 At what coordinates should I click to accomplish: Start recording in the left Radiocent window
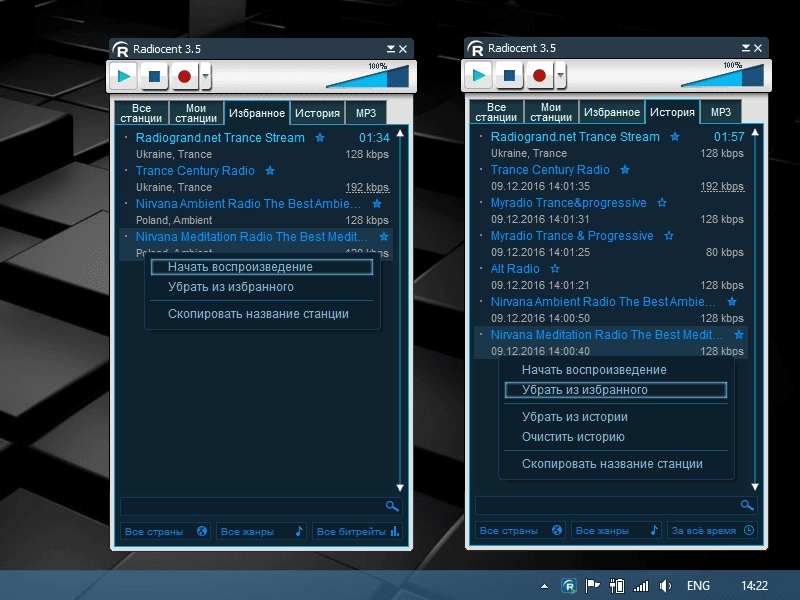[185, 77]
